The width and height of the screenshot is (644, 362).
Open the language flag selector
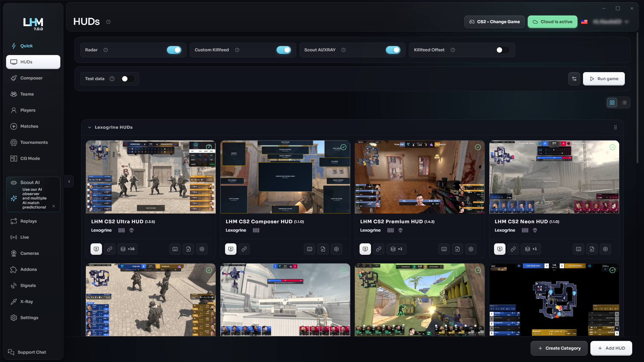coord(584,22)
